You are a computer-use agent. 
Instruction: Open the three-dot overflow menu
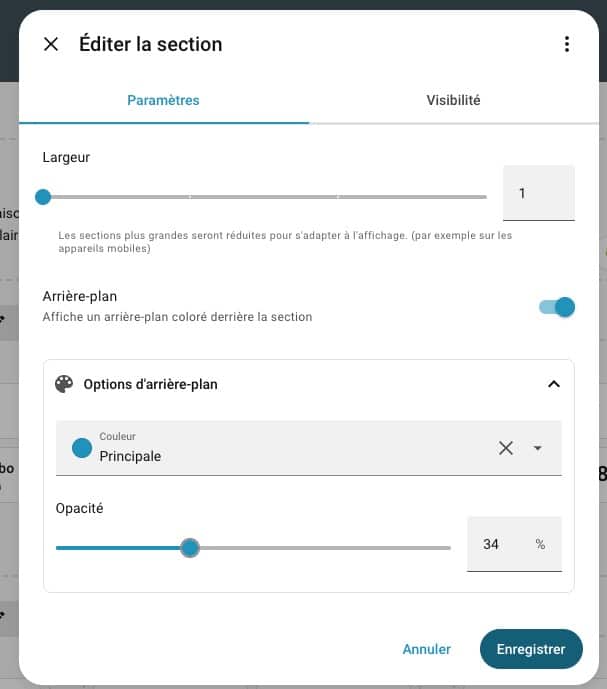coord(567,44)
